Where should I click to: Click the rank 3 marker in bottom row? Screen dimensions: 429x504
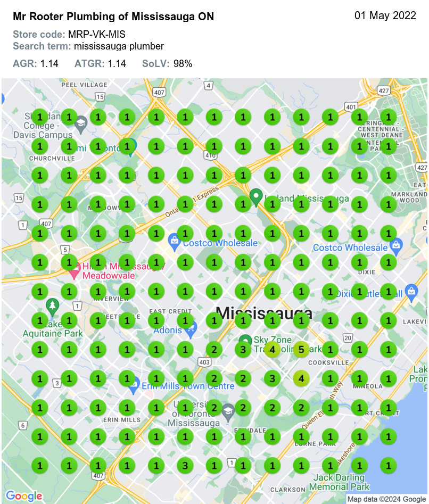tap(185, 466)
